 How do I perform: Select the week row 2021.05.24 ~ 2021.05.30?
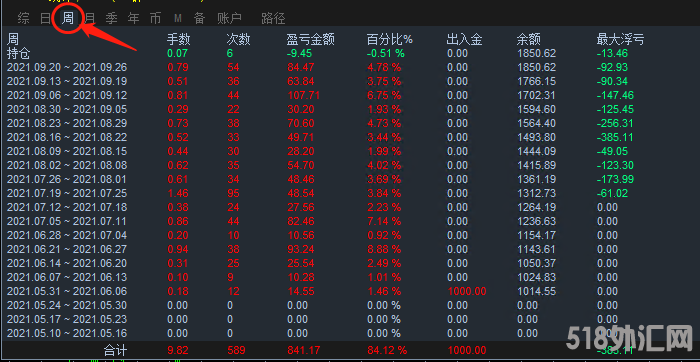tap(67, 305)
